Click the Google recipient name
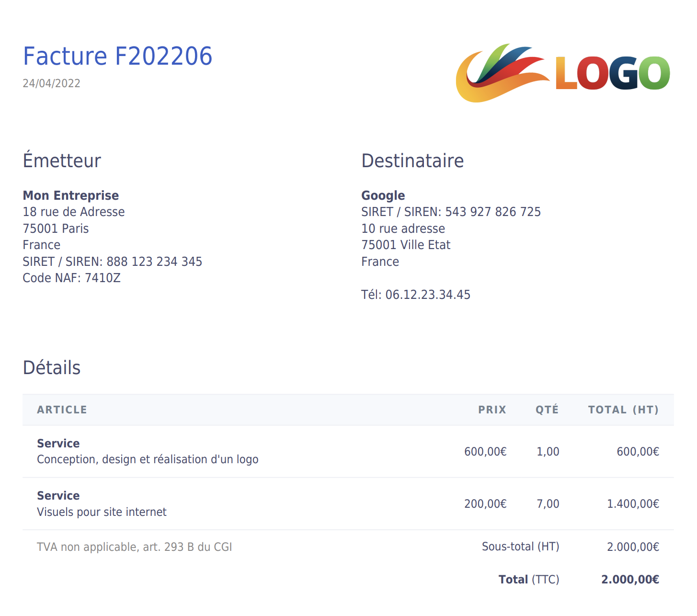 tap(383, 195)
